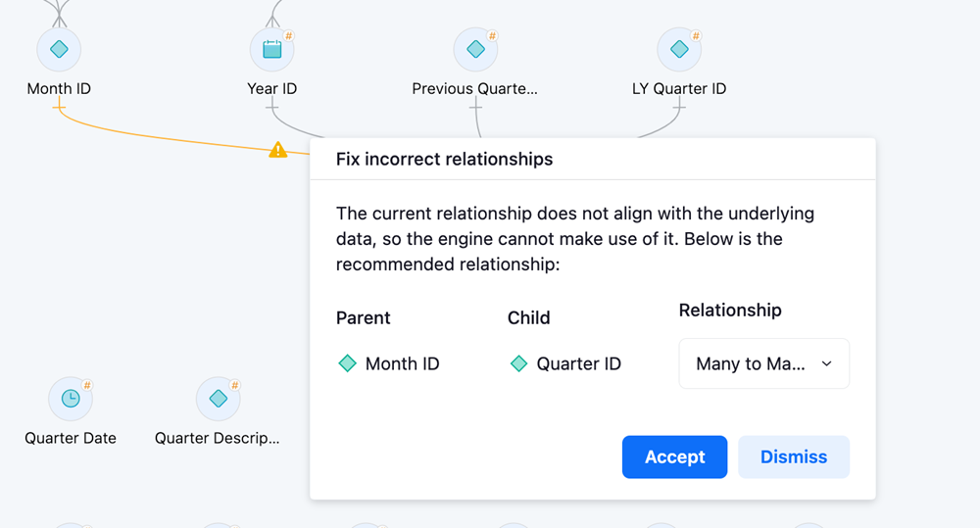This screenshot has height=528, width=980.
Task: Click the chevron arrow in Relationship dropdown
Action: point(826,363)
